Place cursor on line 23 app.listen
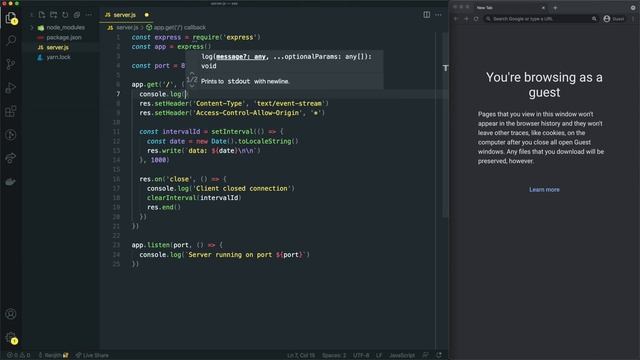 click(176, 245)
